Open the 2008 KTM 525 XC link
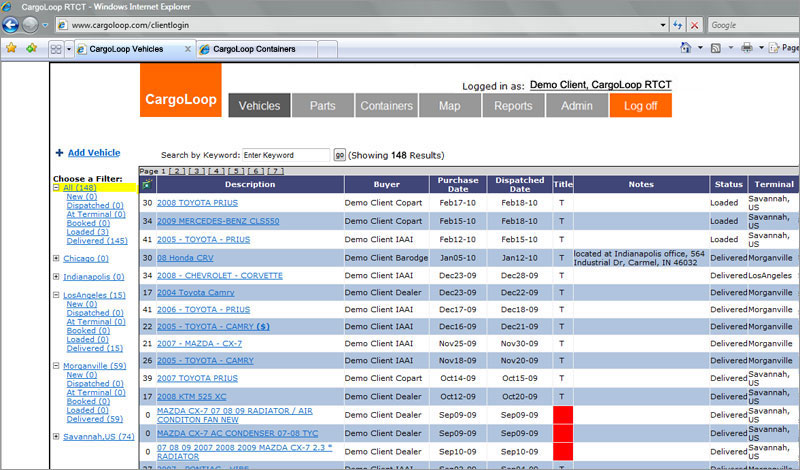The width and height of the screenshot is (800, 470). click(x=191, y=397)
